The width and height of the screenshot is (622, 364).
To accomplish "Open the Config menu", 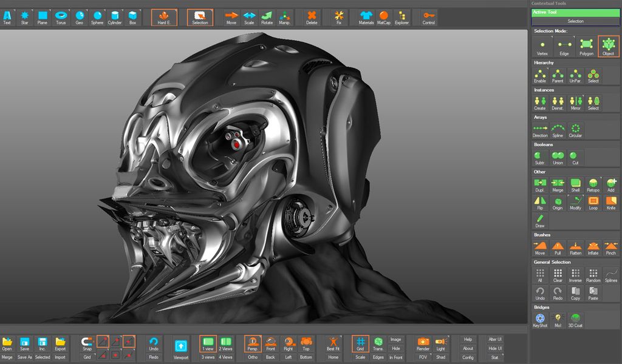I will point(468,357).
